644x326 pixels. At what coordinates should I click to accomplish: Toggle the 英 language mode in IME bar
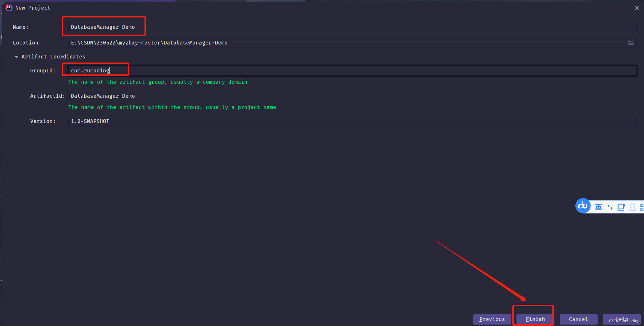point(598,207)
